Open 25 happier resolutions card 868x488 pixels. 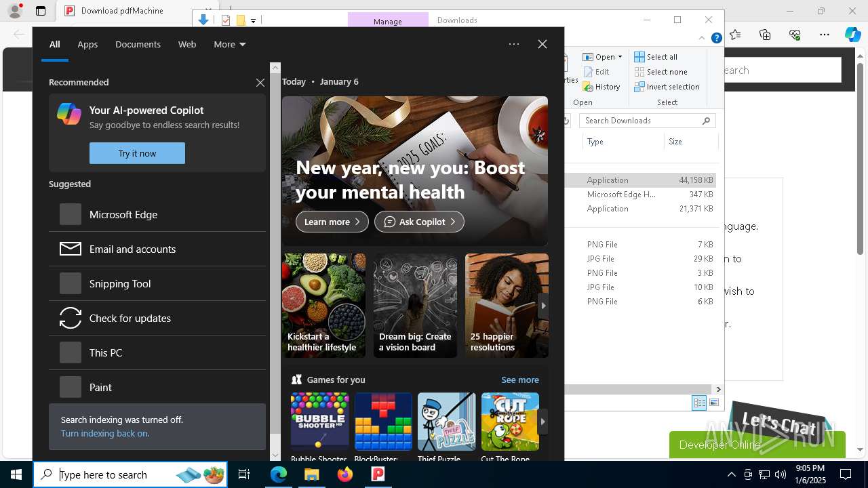click(507, 306)
